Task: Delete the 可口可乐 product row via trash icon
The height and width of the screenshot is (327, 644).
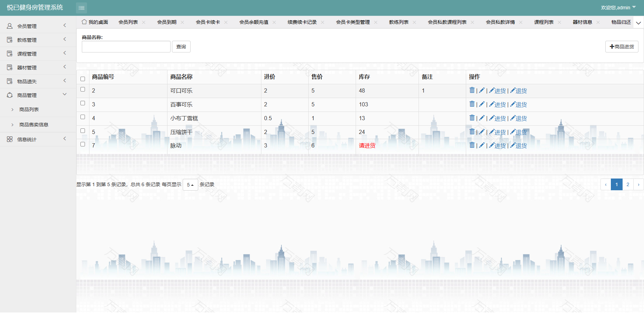Action: (x=472, y=90)
